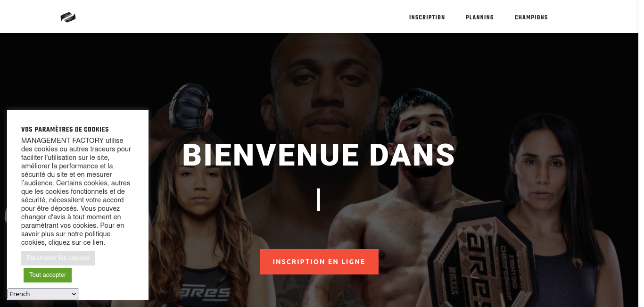This screenshot has width=644, height=307.
Task: Click the gold Venum logo on the top
Action: tap(577, 263)
